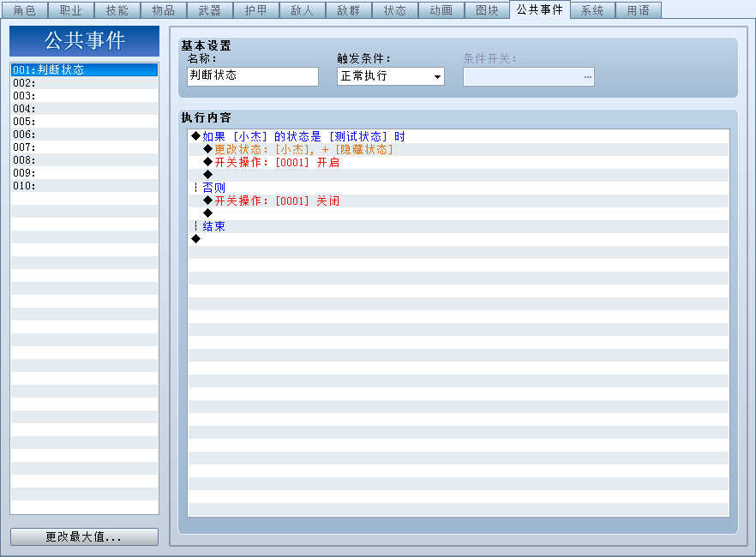The height and width of the screenshot is (557, 756).
Task: Switch to the 用语 tab
Action: (639, 10)
